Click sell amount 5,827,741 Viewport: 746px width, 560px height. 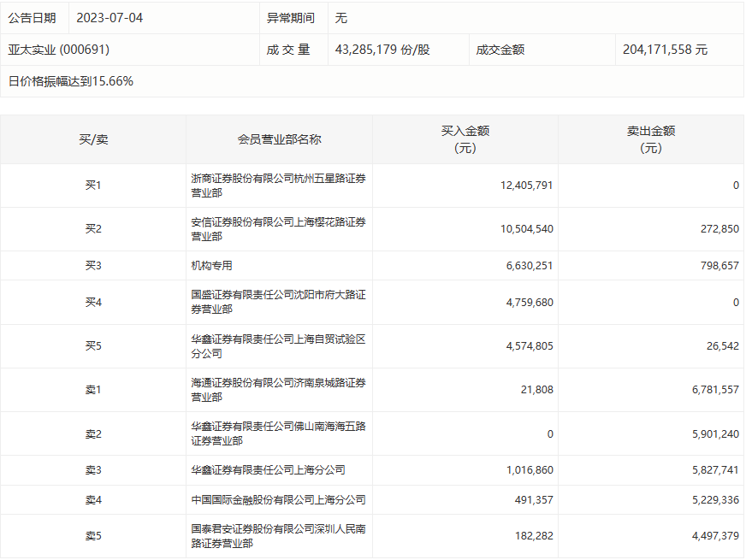click(x=715, y=470)
